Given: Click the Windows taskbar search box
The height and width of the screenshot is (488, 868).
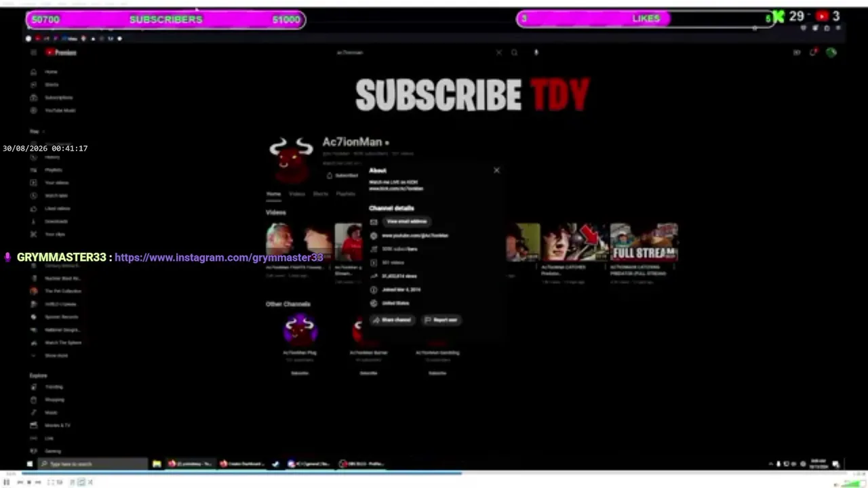Looking at the screenshot, I should click(x=93, y=464).
